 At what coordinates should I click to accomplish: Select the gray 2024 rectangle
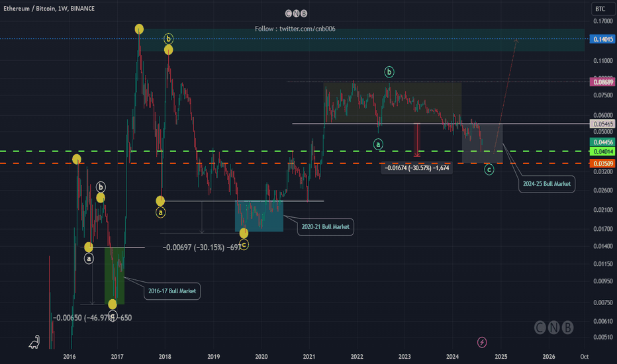[x=482, y=144]
